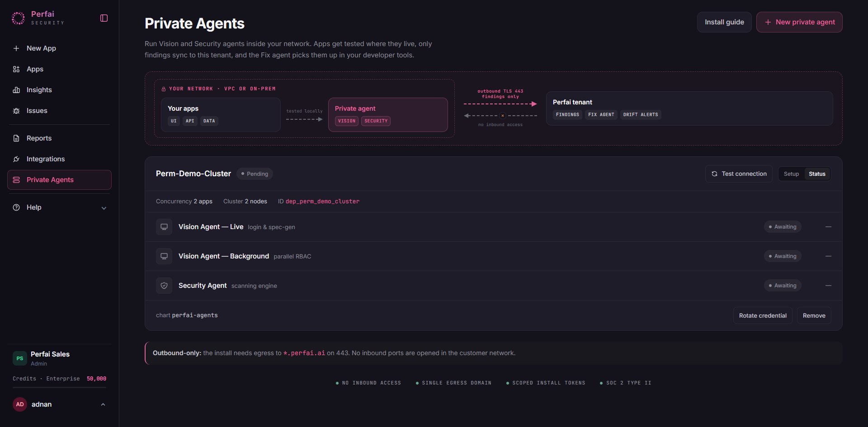Viewport: 868px width, 427px height.
Task: Click the perfai-agents chart name
Action: (x=195, y=315)
